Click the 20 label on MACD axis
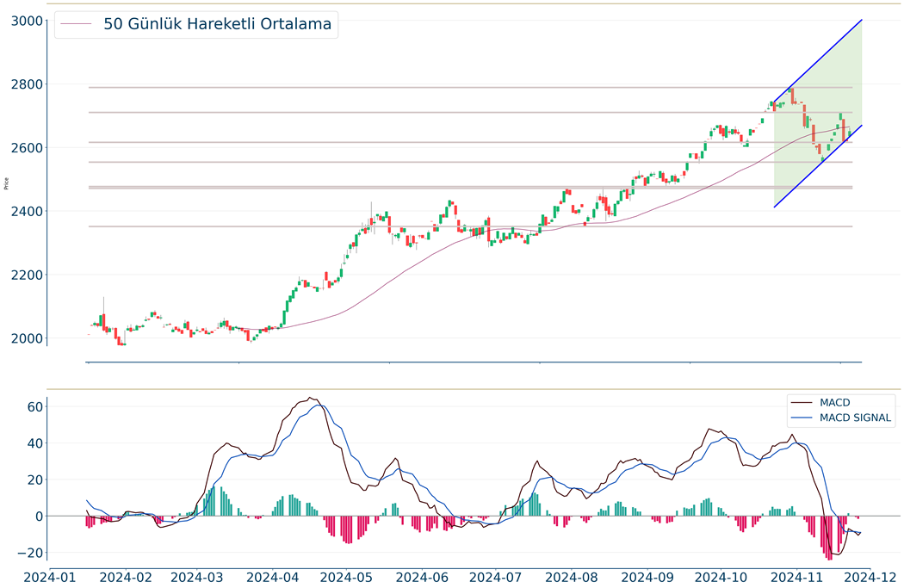This screenshot has width=904, height=588. 35,480
